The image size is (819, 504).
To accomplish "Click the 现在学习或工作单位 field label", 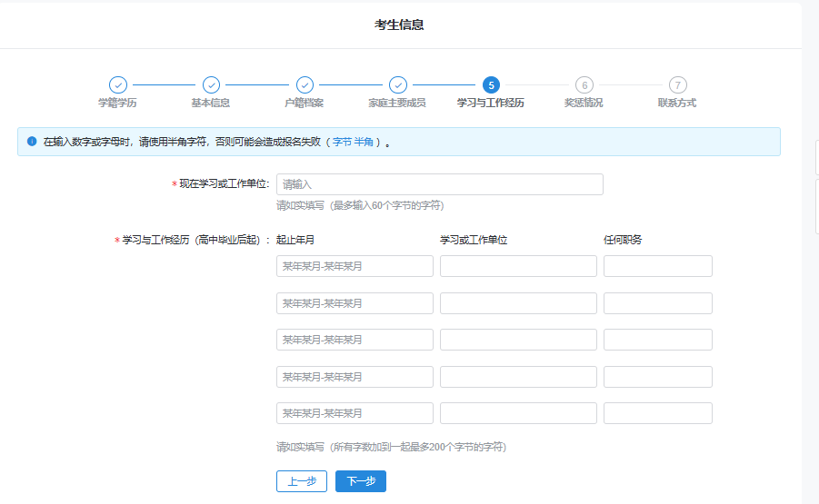I will pyautogui.click(x=225, y=184).
